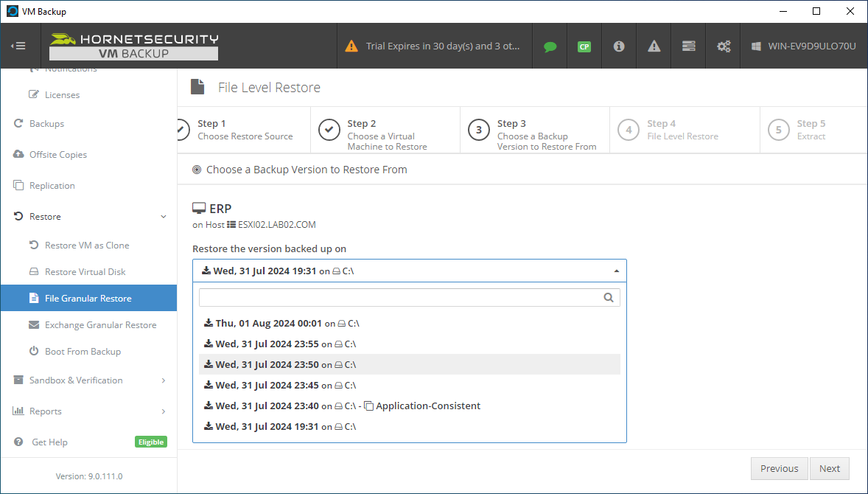Screen dimensions: 868x494
Task: Expand the Sandbox & Verification chevron
Action: [164, 380]
